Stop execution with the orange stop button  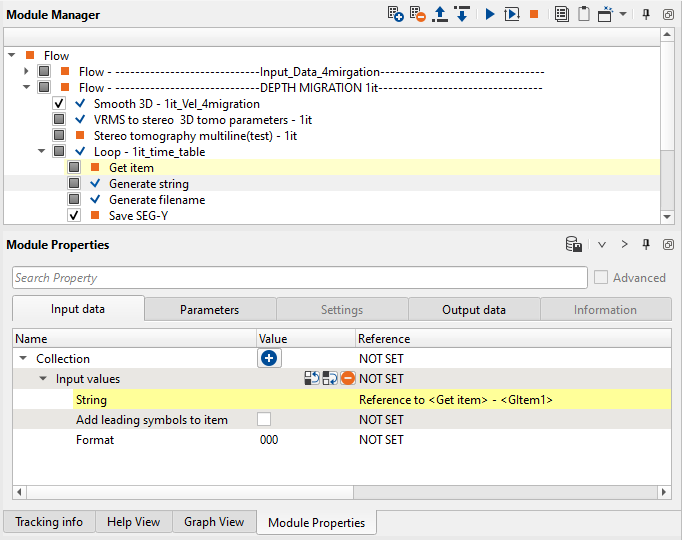coord(535,15)
